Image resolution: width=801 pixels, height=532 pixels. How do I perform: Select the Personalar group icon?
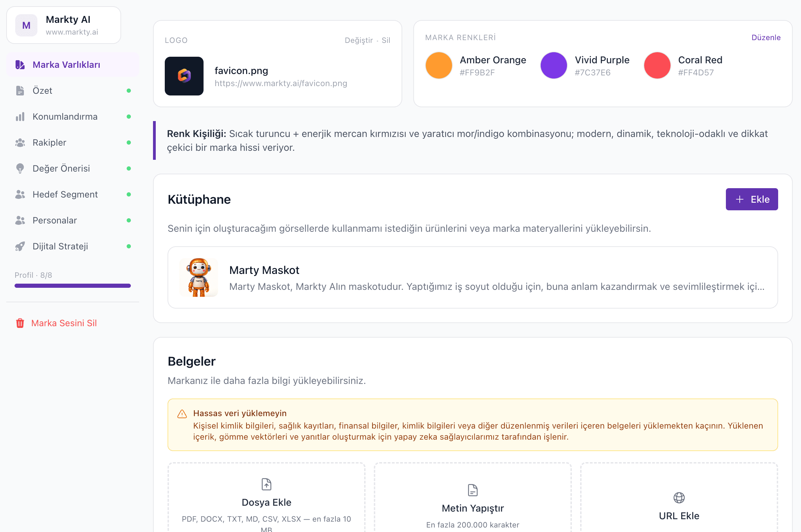click(x=20, y=220)
